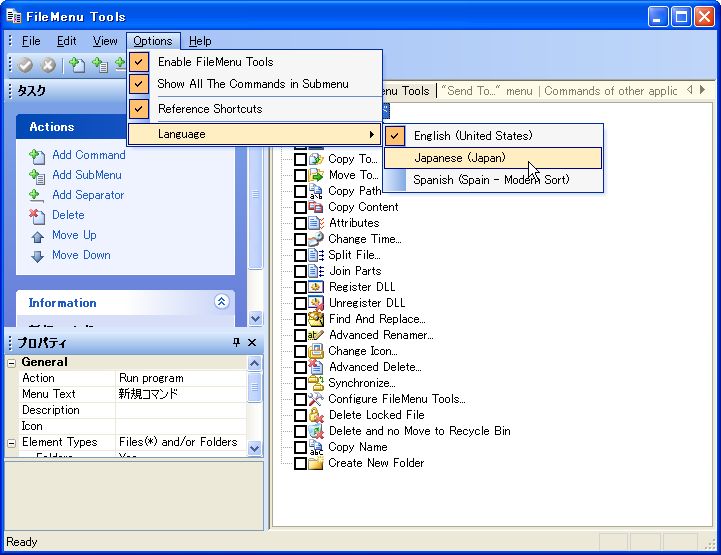Check the Attributes checkbox

[x=300, y=223]
